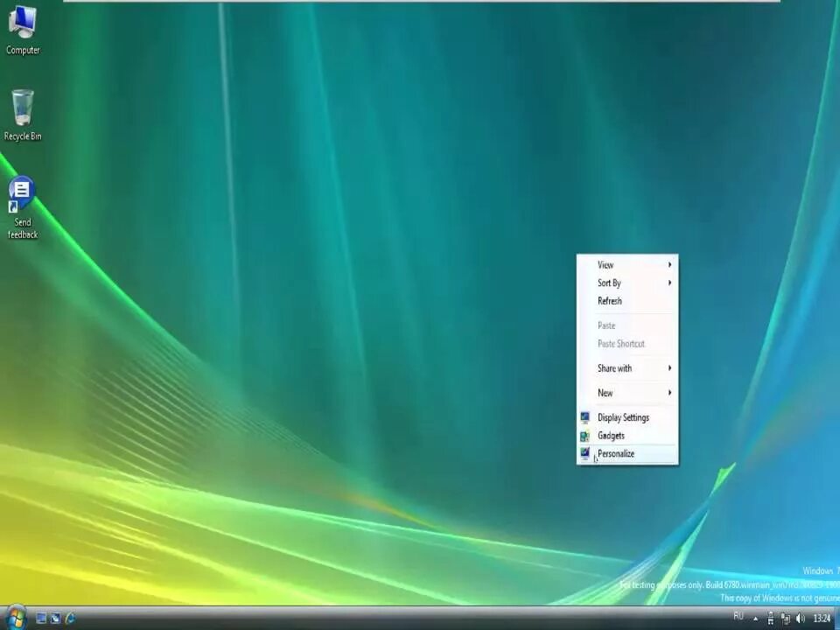Click the RU language indicator

click(738, 617)
